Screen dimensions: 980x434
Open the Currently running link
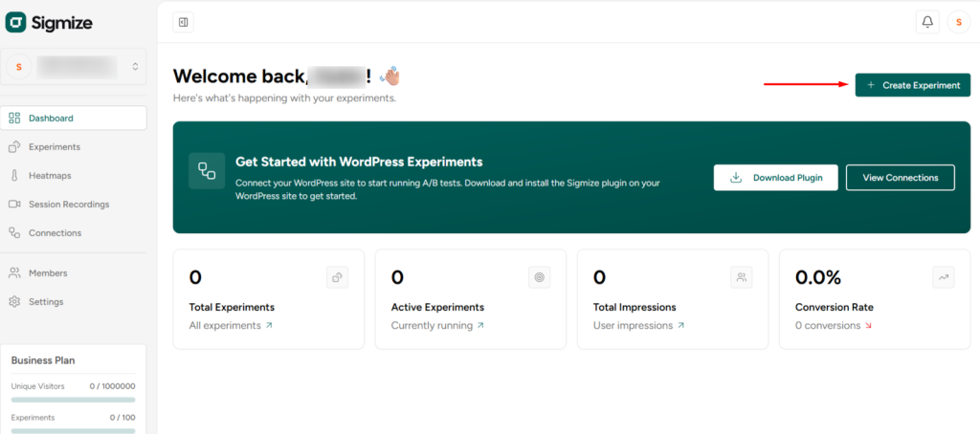(437, 325)
